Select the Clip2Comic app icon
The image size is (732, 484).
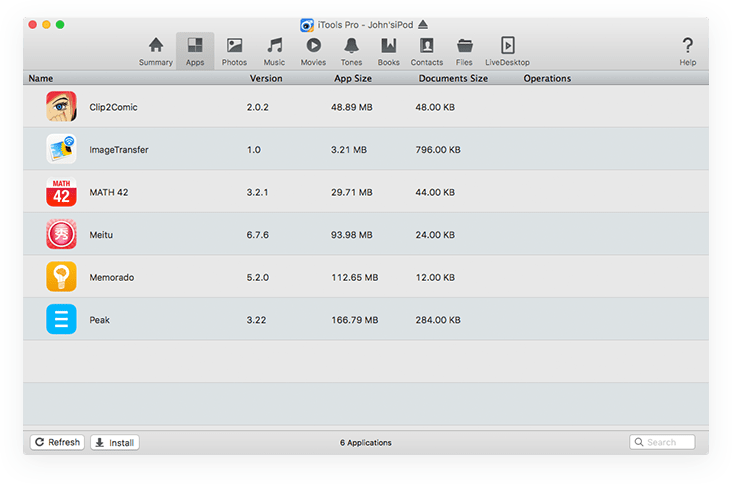pos(61,106)
